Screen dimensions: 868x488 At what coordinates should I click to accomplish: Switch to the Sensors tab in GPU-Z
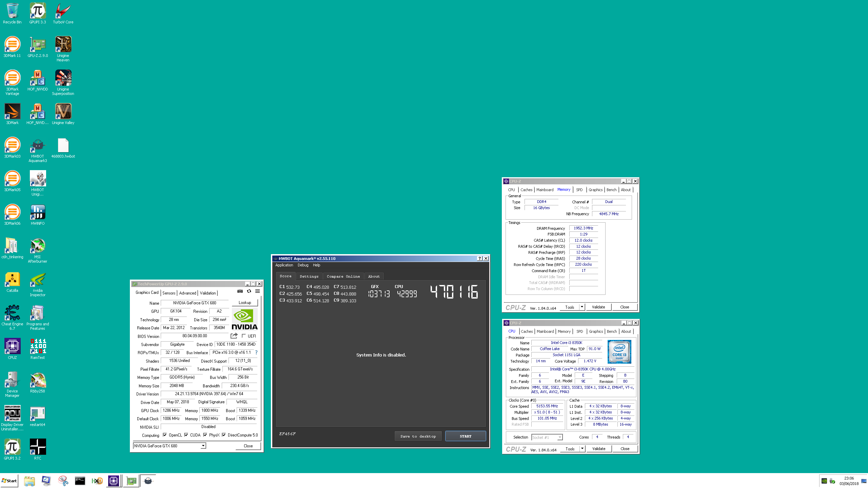(169, 293)
